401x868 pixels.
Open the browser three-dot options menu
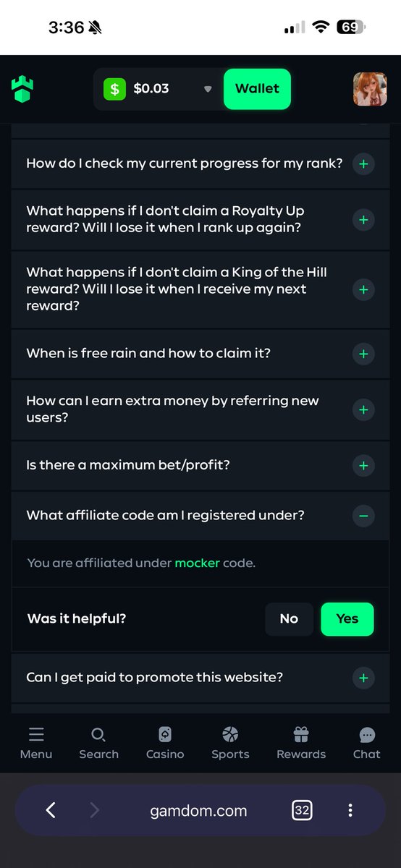coord(350,810)
